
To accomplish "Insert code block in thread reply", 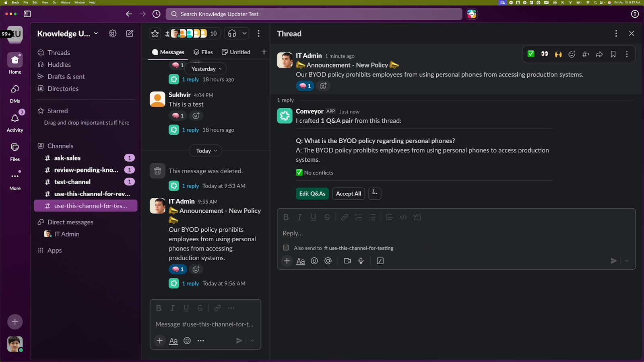I will coord(417,217).
